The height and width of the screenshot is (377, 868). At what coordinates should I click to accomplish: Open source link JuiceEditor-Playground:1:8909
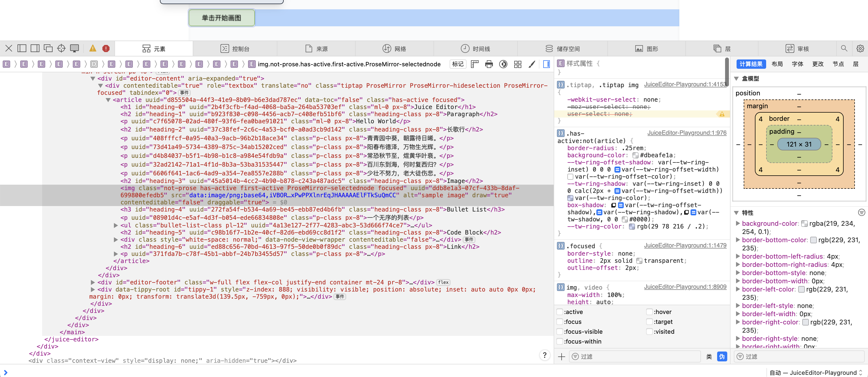coord(685,287)
